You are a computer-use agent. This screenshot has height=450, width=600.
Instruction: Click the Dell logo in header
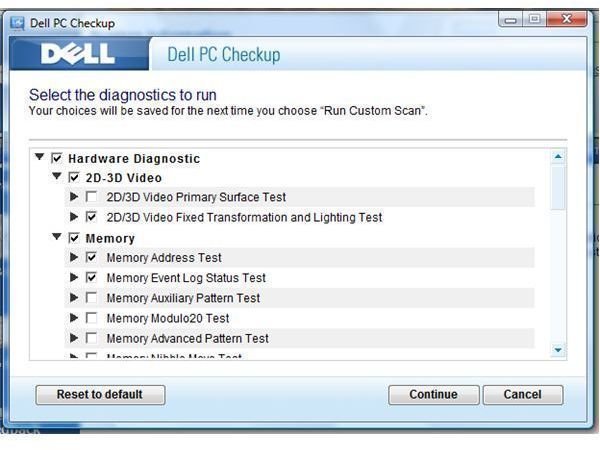[77, 55]
